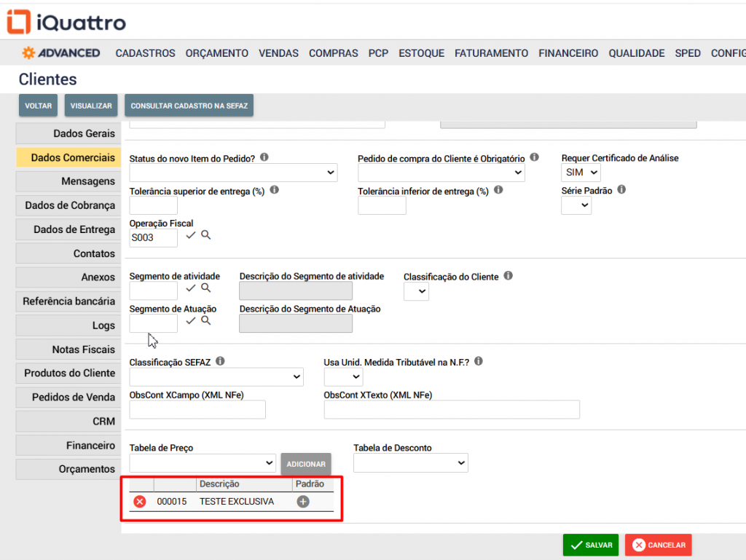Click the ObsCont XTexto input field
The image size is (746, 560).
(x=452, y=409)
